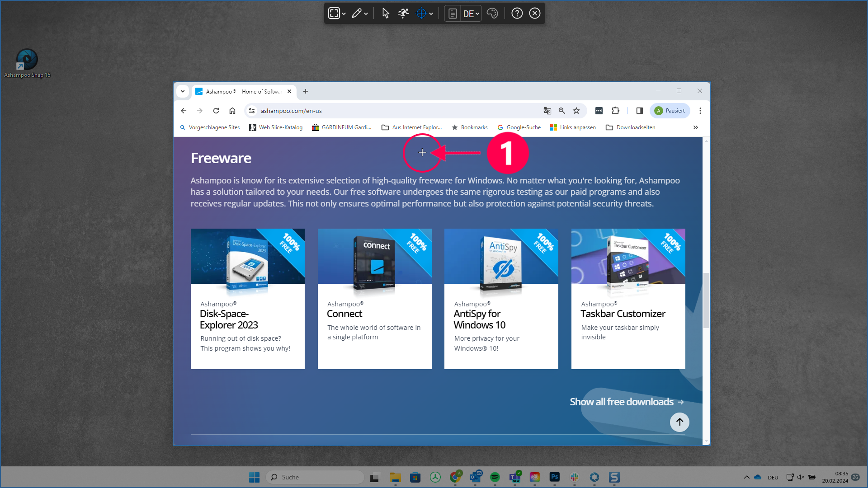
Task: Open Google-Suche bookmark
Action: point(519,127)
